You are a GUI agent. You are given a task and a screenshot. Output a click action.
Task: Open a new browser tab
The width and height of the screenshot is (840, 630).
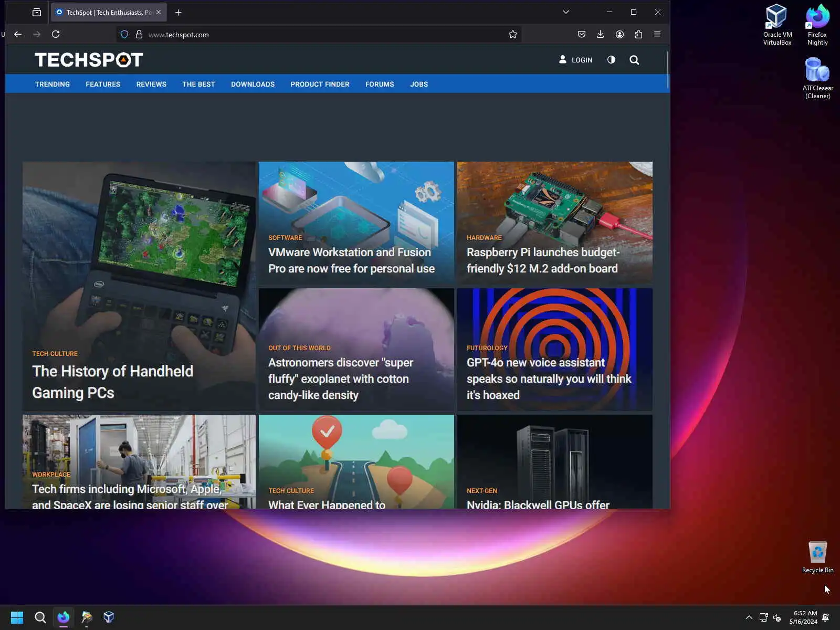178,12
